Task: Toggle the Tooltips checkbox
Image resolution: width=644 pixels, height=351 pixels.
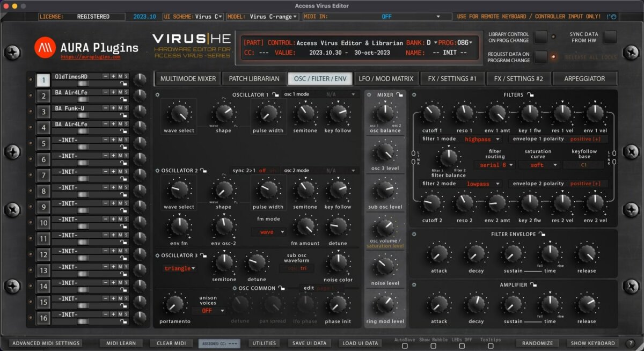Action: [491, 346]
